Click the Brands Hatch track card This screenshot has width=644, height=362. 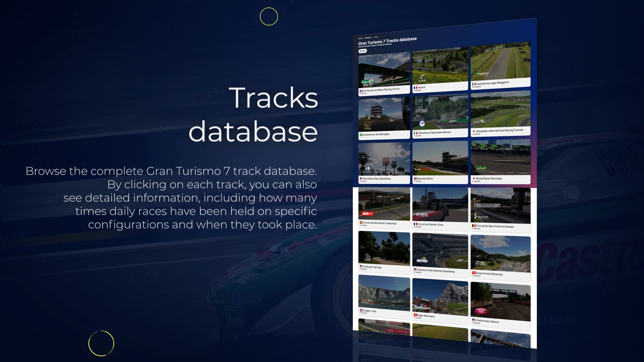(x=440, y=159)
